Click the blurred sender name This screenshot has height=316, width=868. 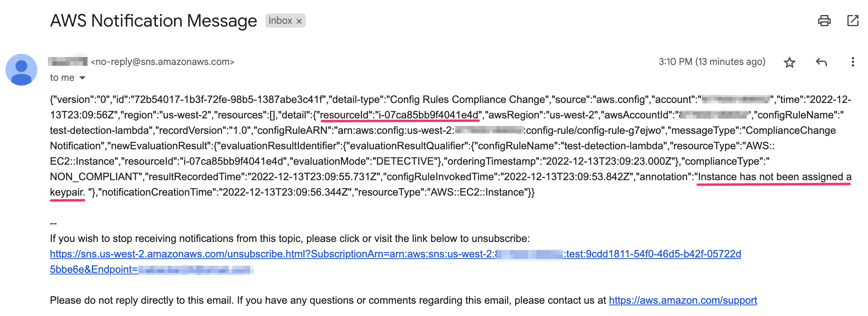pyautogui.click(x=68, y=61)
